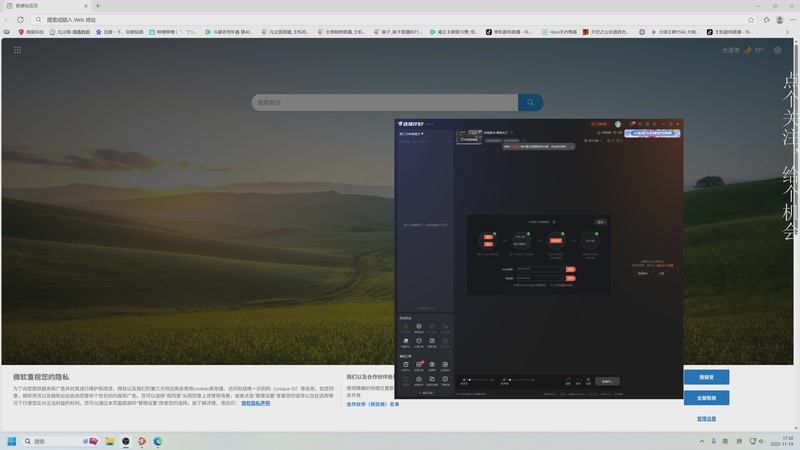Image resolution: width=800 pixels, height=450 pixels.
Task: Click red-outlined button in companion title bar
Action: click(x=599, y=124)
